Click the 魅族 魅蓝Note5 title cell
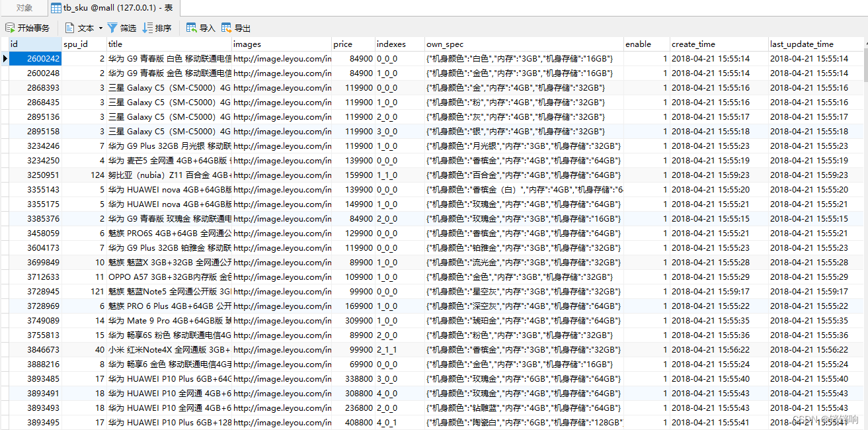868x430 pixels. click(x=169, y=291)
